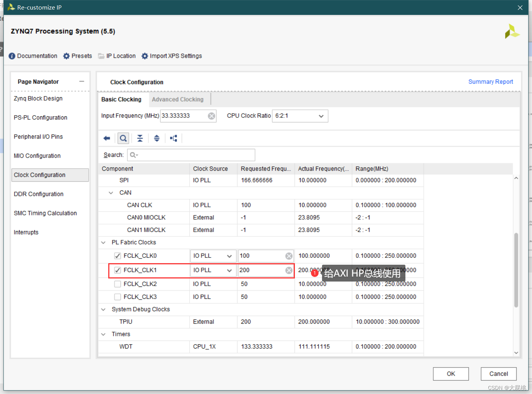The height and width of the screenshot is (394, 532).
Task: Click the Component column header
Action: pos(144,169)
